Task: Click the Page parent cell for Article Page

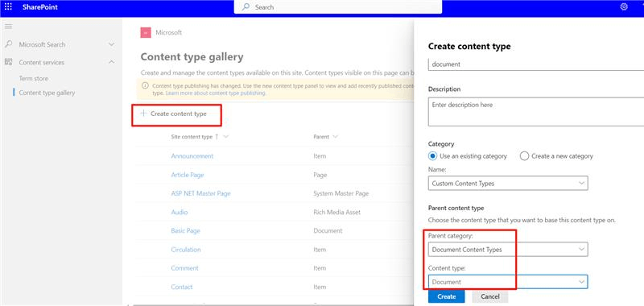Action: pos(320,175)
